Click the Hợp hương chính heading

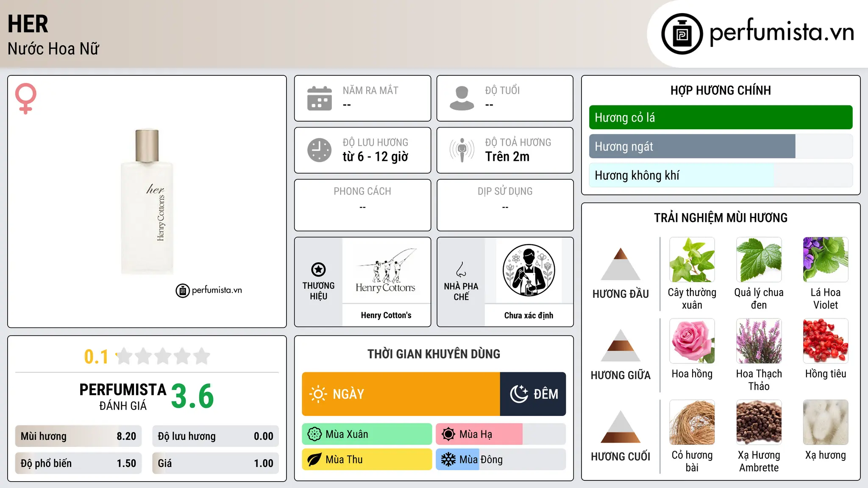pos(721,90)
